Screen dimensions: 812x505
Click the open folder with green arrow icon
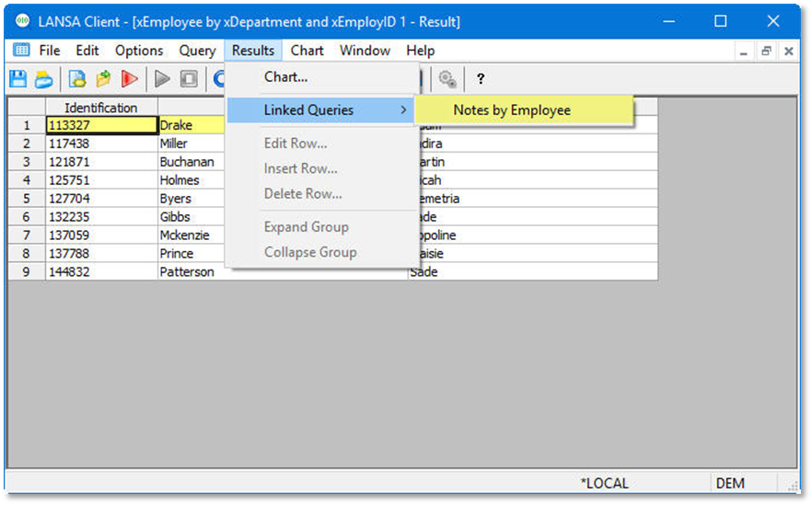[x=103, y=79]
